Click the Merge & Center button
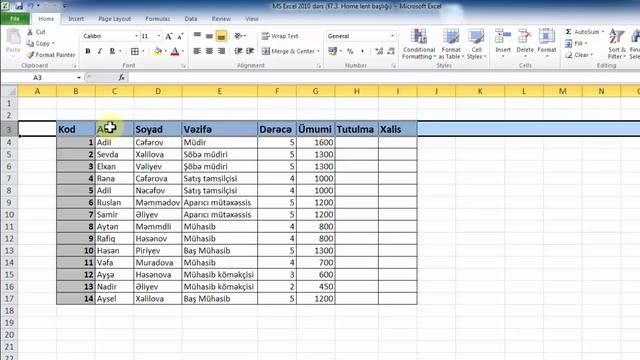 288,51
